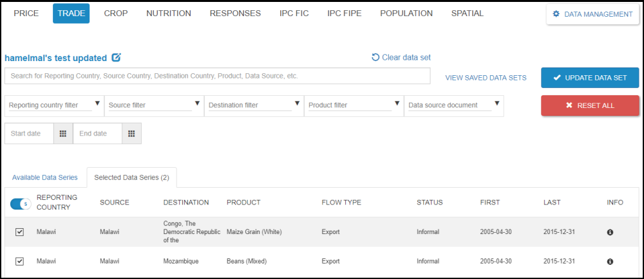Click info icon for Beans (Mixed) row
644x279 pixels.
pyautogui.click(x=610, y=262)
